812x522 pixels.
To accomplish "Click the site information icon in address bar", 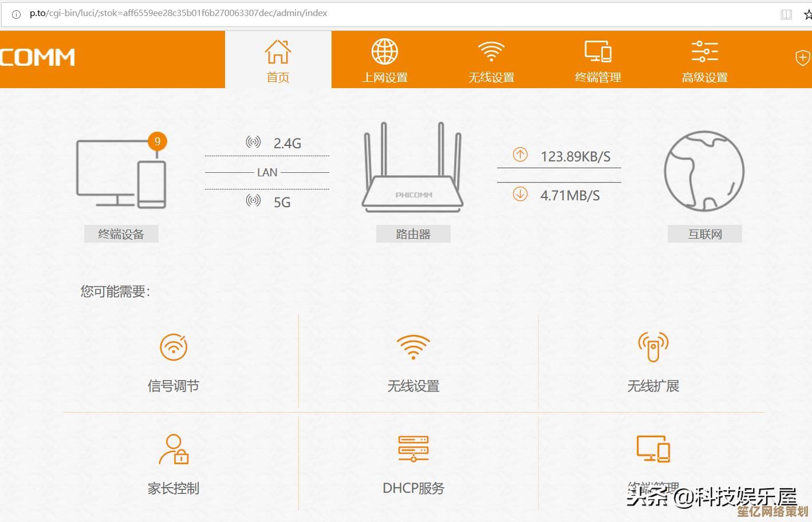I will 16,14.
